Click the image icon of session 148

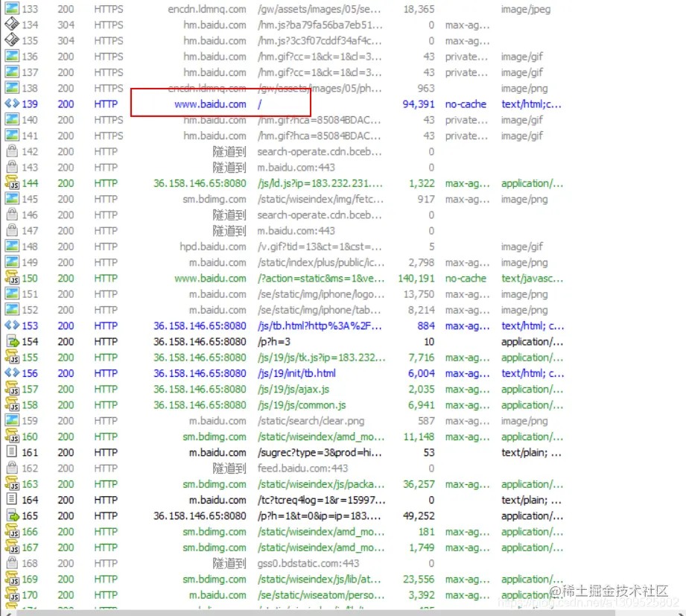pos(12,247)
